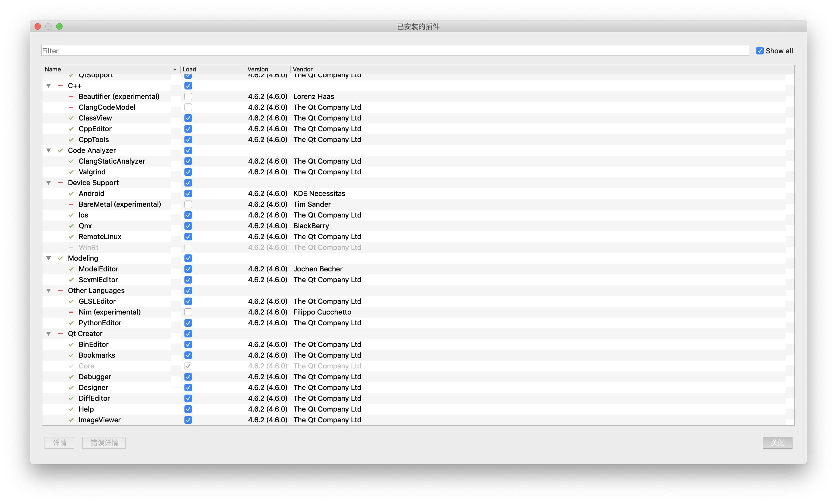Uncheck the C++ group load checkbox
The width and height of the screenshot is (837, 504).
point(188,86)
